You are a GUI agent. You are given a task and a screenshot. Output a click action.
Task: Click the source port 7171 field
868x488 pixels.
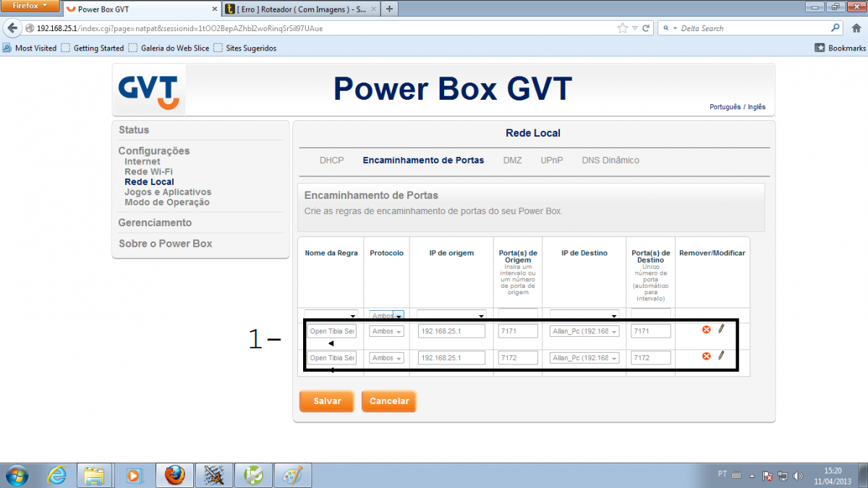pyautogui.click(x=518, y=331)
